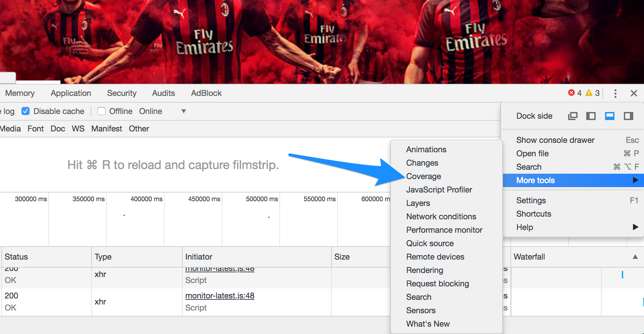This screenshot has width=644, height=334.
Task: Open the AdBlock tab
Action: (x=206, y=93)
